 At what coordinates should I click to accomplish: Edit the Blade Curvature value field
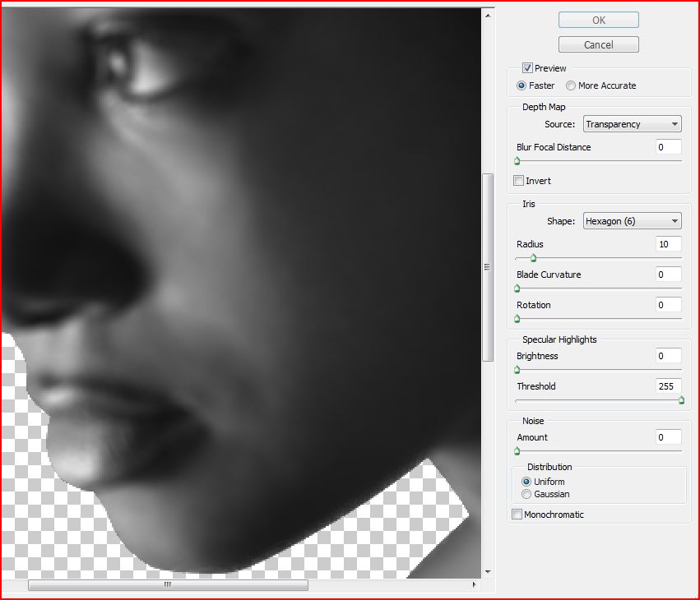[667, 275]
